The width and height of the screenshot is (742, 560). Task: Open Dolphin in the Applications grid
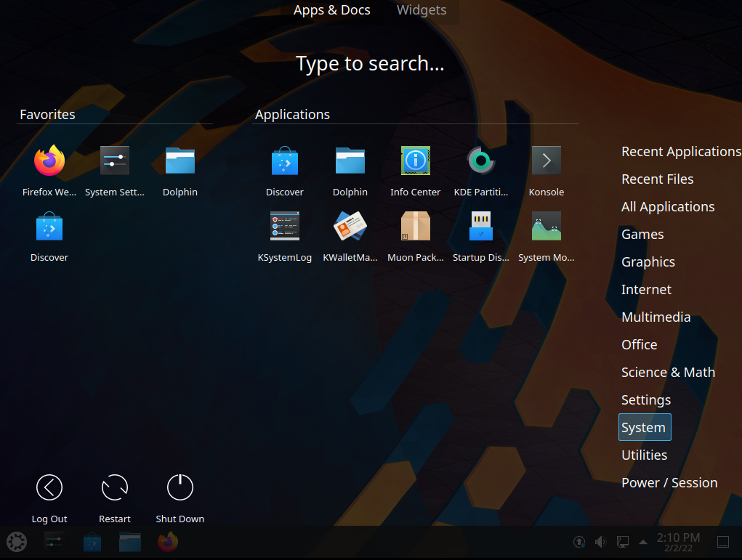click(x=350, y=161)
